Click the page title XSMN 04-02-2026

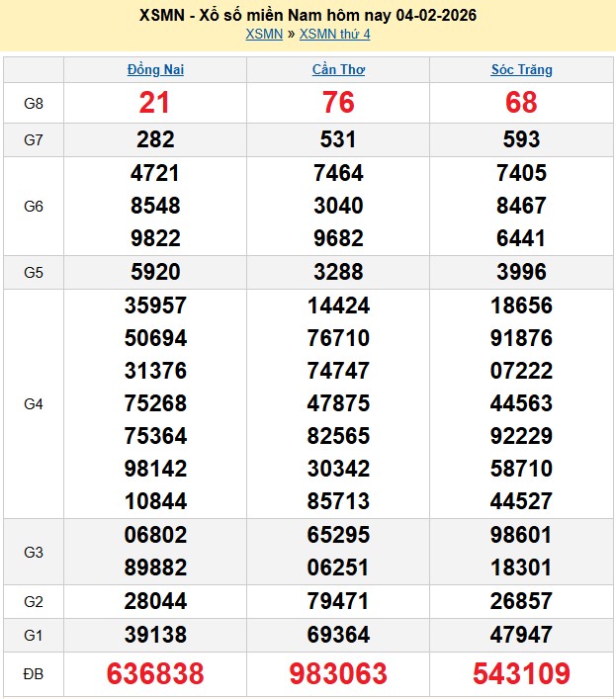tap(308, 16)
